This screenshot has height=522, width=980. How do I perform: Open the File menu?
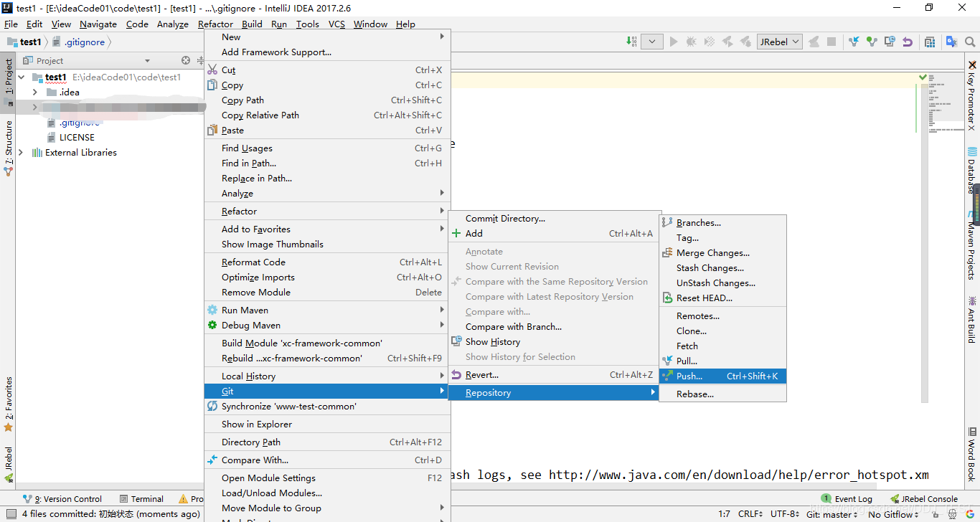pos(11,24)
